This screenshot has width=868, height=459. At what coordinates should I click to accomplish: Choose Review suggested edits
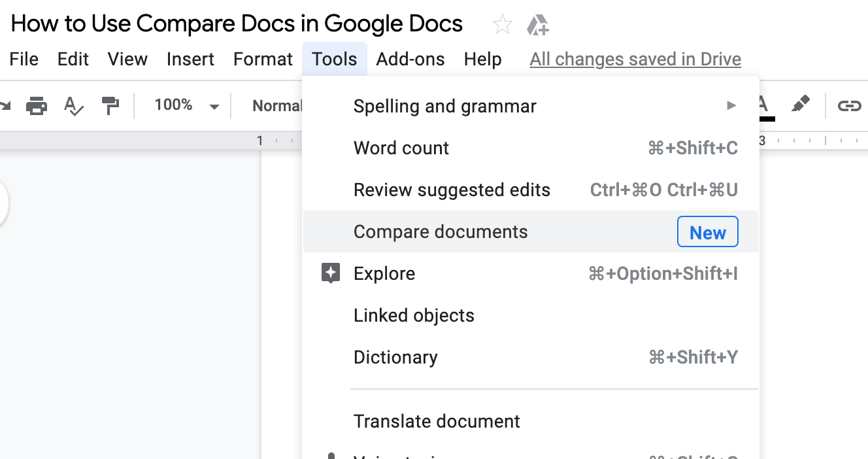tap(531, 190)
